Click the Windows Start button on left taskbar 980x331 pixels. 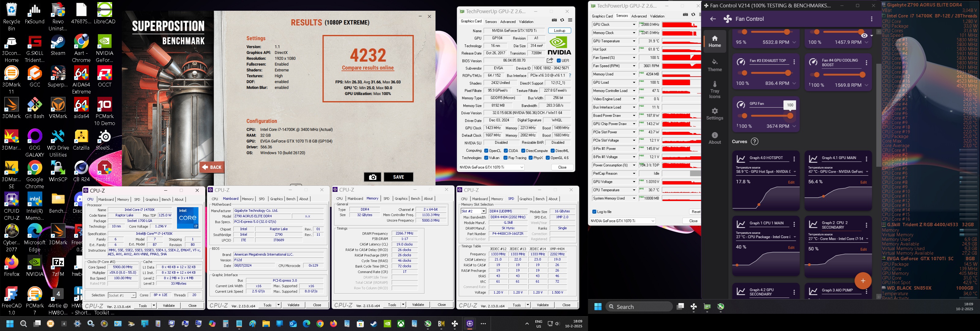point(10,324)
